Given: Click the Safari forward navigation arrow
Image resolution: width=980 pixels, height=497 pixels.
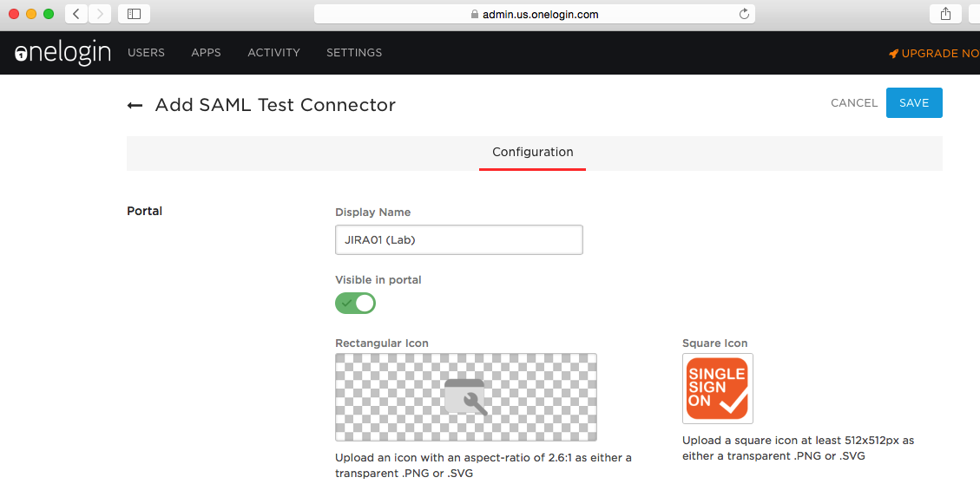Looking at the screenshot, I should 100,14.
